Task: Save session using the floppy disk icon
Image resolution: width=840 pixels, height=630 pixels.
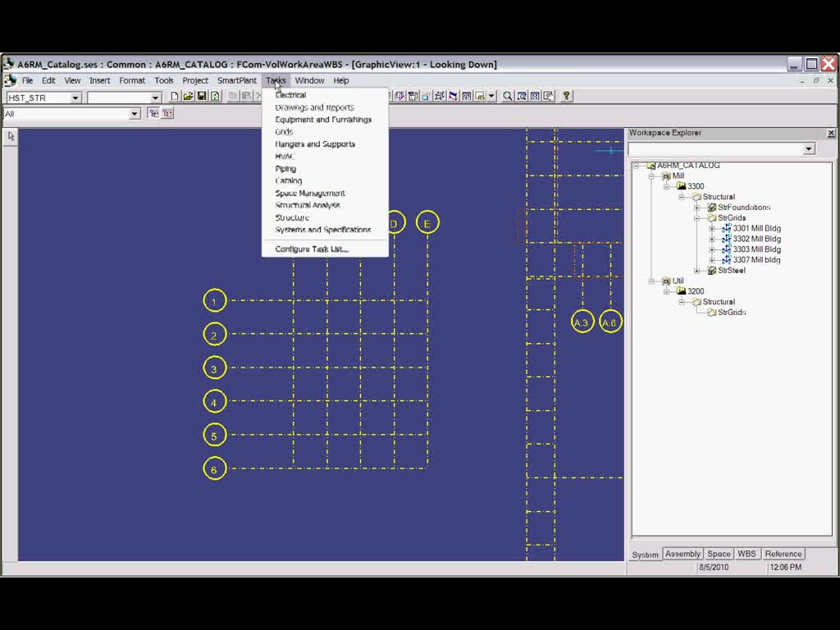Action: [202, 97]
